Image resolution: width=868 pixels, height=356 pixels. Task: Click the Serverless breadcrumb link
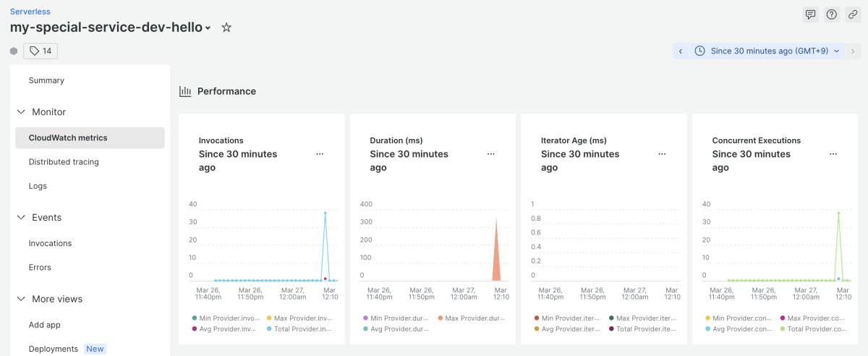pos(30,12)
